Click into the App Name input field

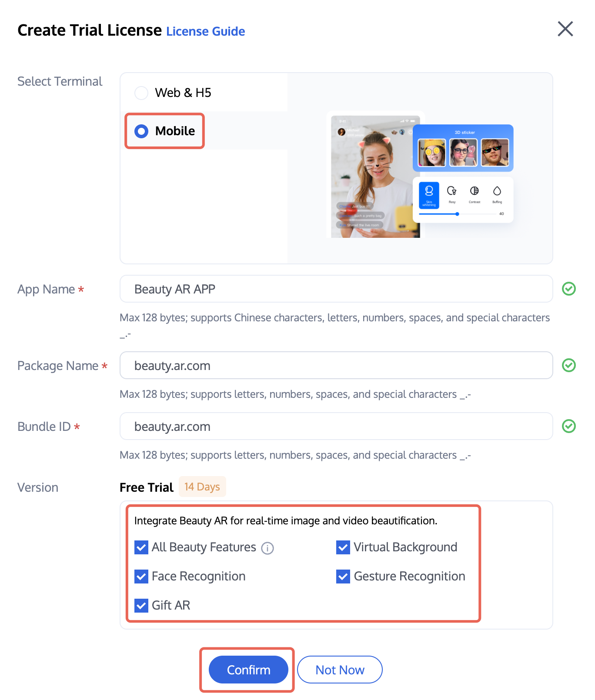tap(336, 289)
